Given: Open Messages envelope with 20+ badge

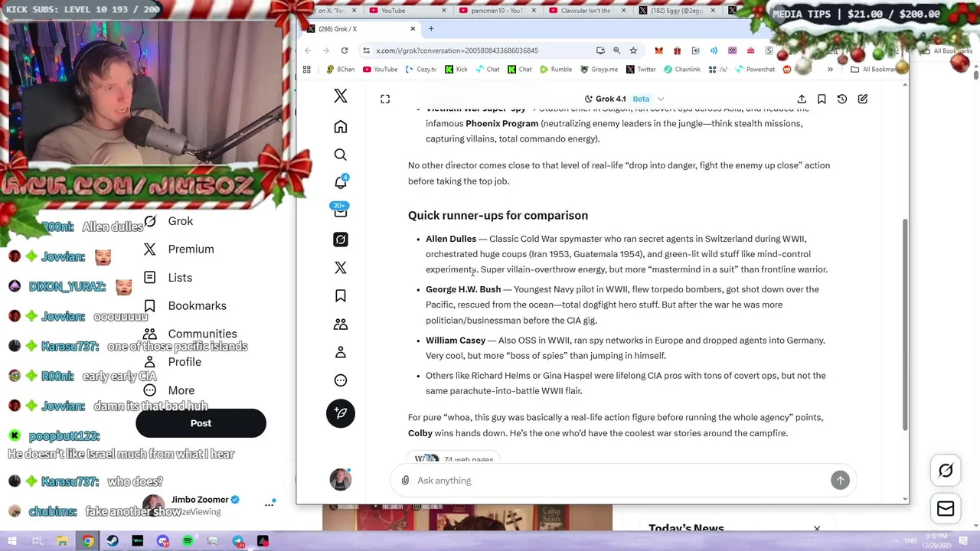Looking at the screenshot, I should click(341, 210).
